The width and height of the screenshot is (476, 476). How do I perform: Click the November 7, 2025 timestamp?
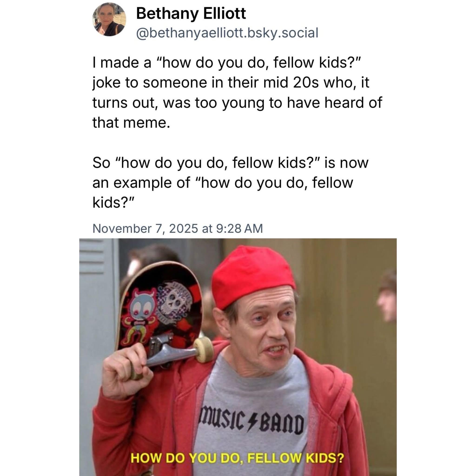178,228
